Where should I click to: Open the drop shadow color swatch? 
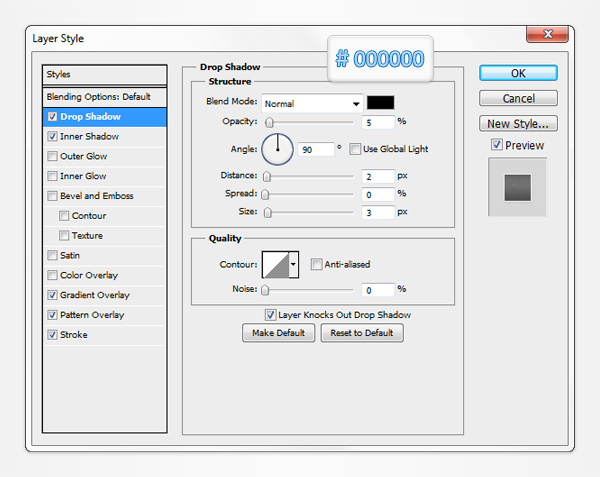(x=381, y=103)
